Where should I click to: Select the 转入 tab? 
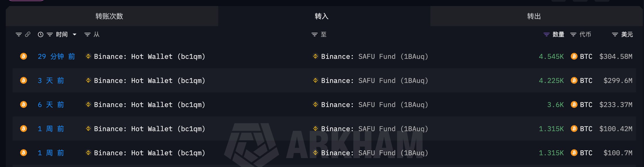tap(321, 16)
